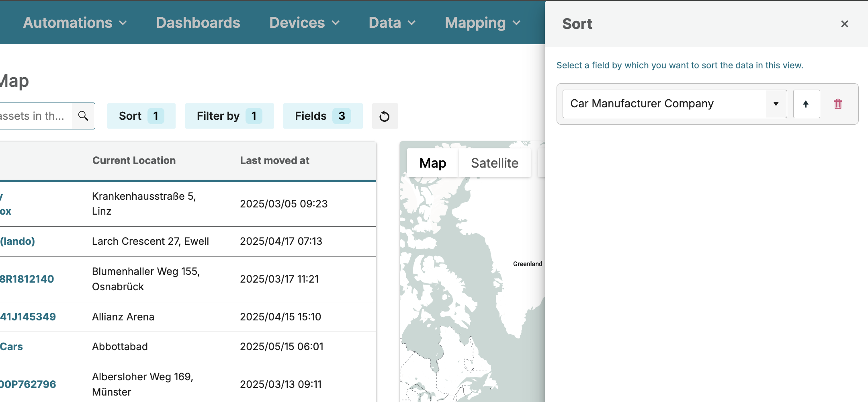Open the Sort button
Viewport: 868px width, 402px height.
[141, 116]
